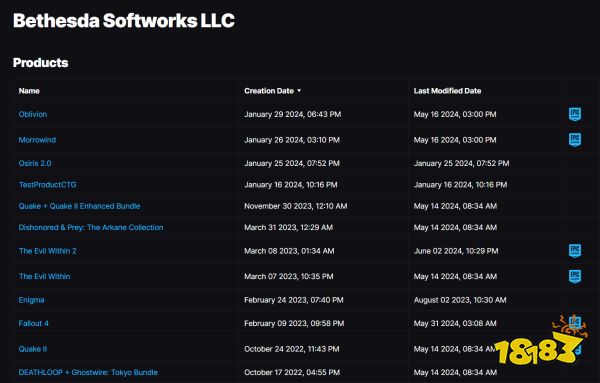Open Dishonored & Prey: The Arkane Collection
This screenshot has height=383, width=600.
[91, 227]
